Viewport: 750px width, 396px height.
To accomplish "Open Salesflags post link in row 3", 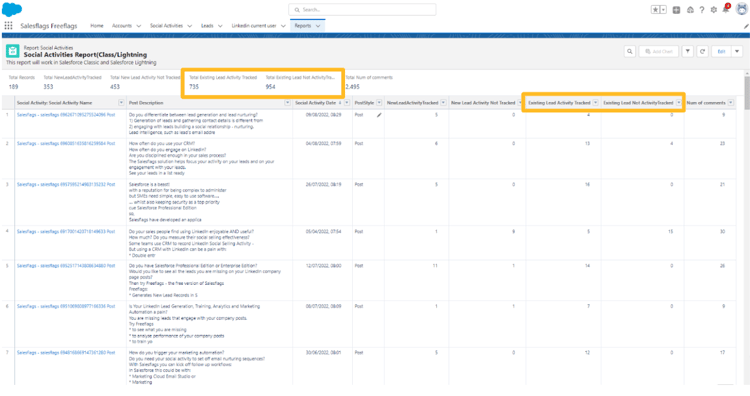I will click(66, 185).
